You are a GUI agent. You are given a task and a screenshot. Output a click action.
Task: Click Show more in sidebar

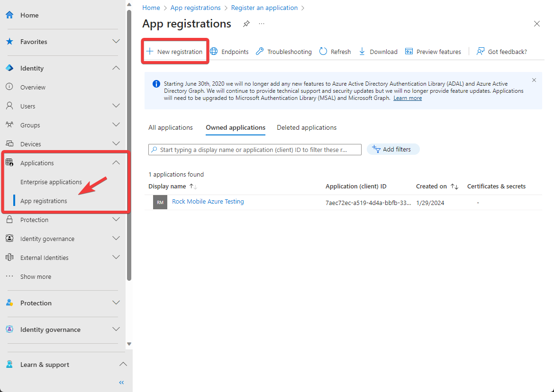36,276
